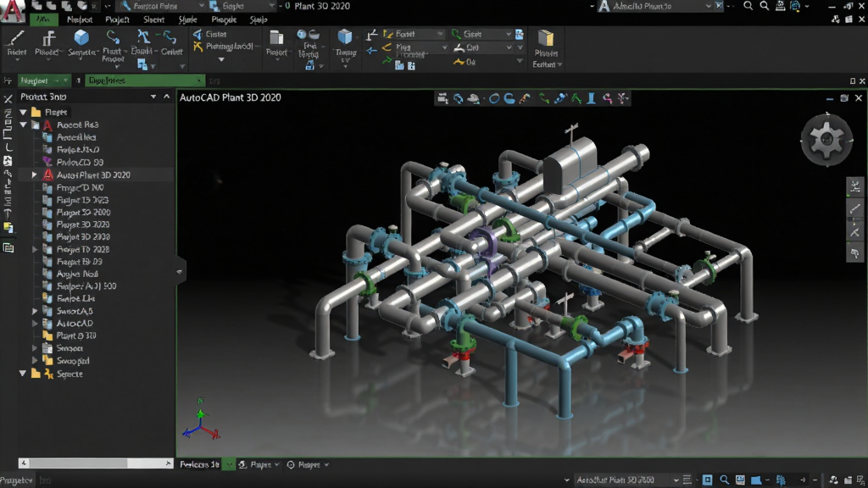
Task: Switch to the Plajelt ribbon tab
Action: pos(117,19)
